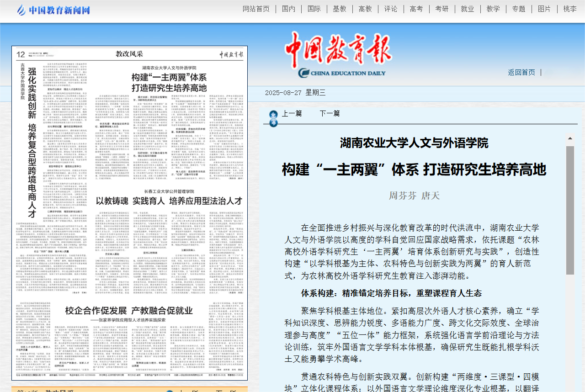This screenshot has width=585, height=392.
Task: Switch to the 国际 news section
Action: click(x=314, y=9)
